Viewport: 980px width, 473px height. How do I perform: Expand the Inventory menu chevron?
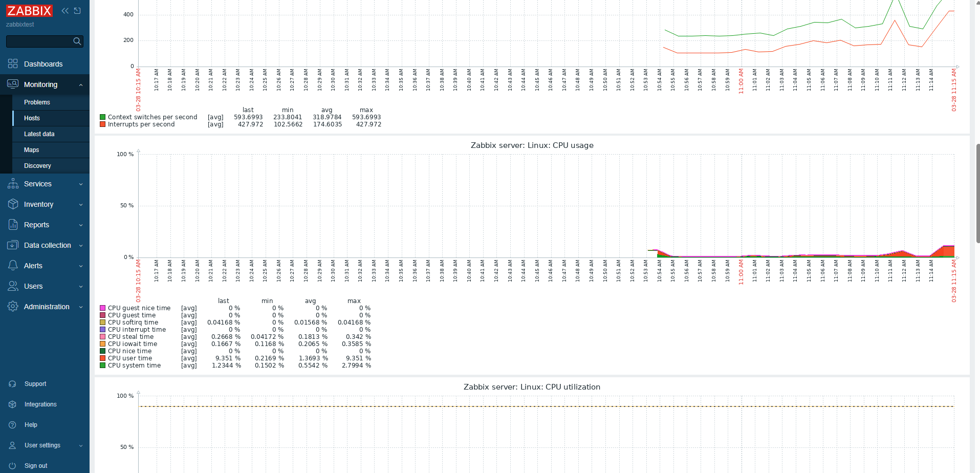coord(81,205)
